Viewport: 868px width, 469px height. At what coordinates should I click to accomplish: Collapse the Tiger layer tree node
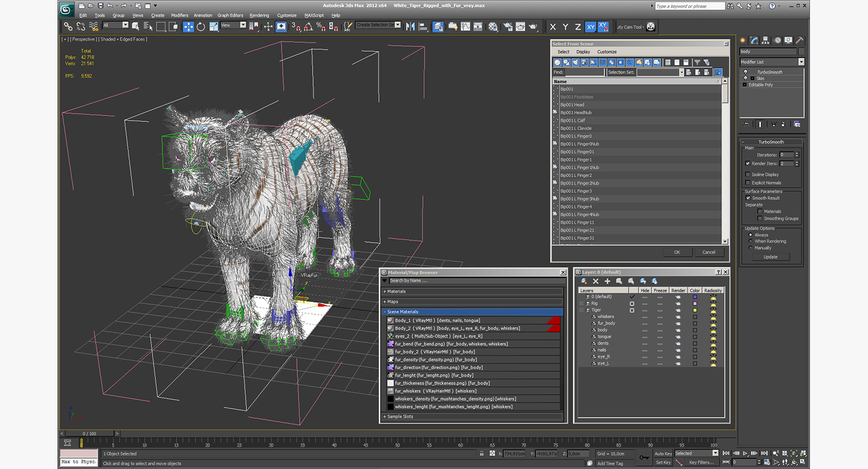click(x=582, y=310)
